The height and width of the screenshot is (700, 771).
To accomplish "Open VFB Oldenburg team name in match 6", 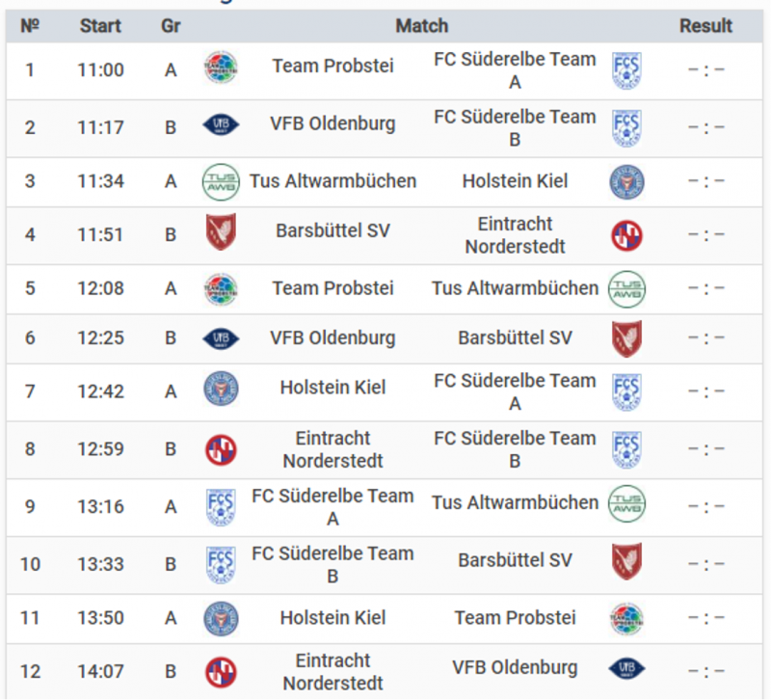I will coord(332,338).
